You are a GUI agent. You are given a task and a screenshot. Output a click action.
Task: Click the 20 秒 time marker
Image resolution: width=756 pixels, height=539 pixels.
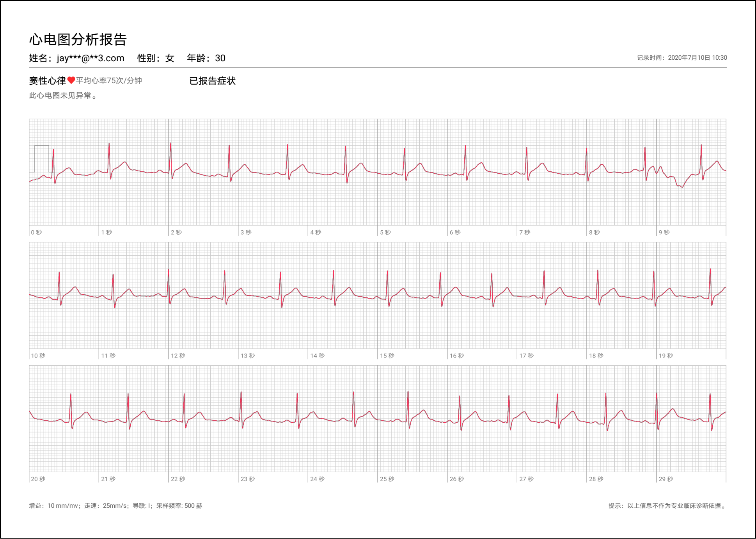[38, 479]
